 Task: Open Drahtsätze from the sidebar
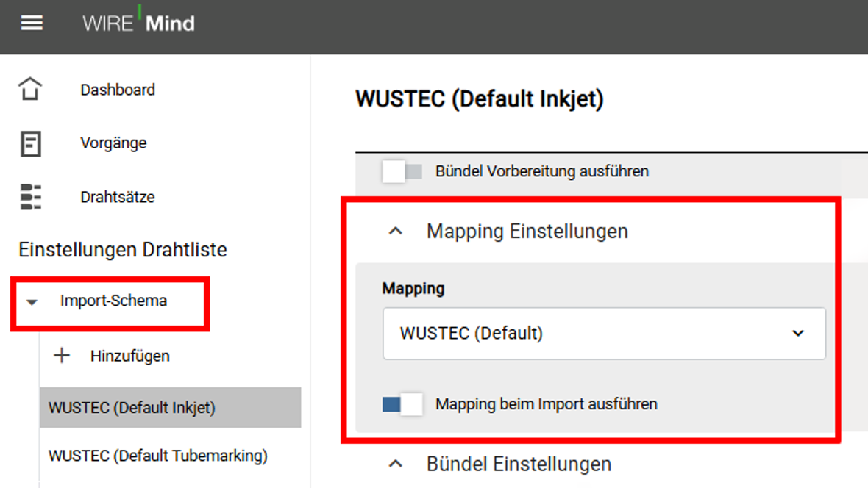coord(118,197)
